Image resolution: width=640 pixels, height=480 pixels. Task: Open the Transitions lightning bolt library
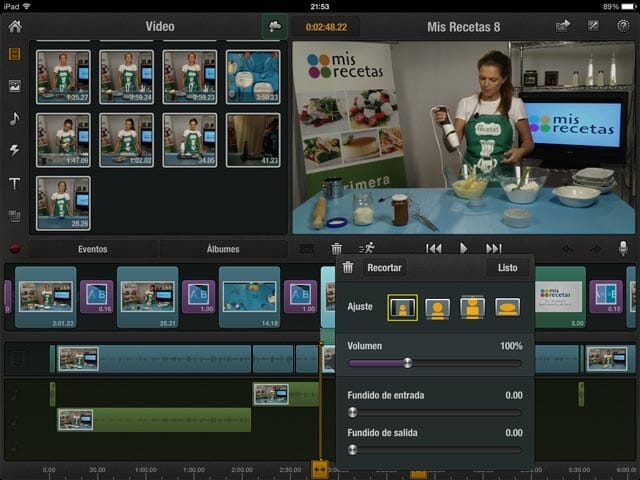coord(14,150)
